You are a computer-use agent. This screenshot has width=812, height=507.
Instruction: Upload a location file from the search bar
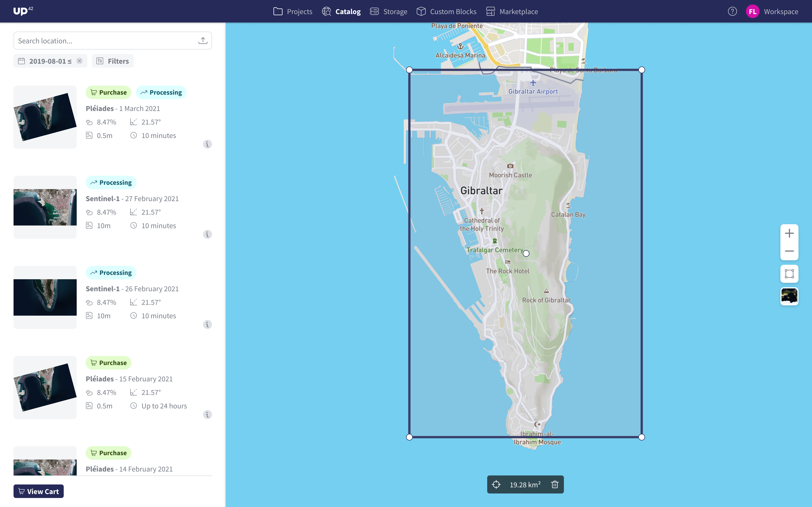pyautogui.click(x=203, y=40)
